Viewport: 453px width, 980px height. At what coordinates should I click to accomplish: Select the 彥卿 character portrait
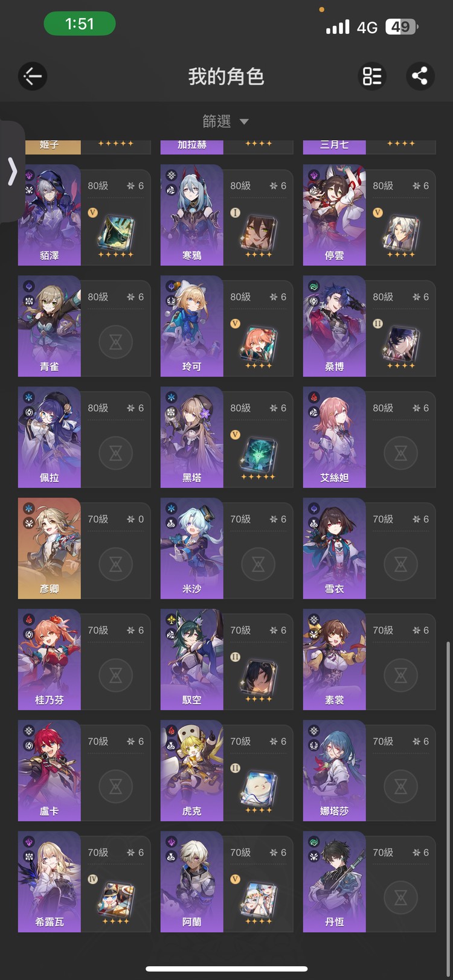coord(50,548)
